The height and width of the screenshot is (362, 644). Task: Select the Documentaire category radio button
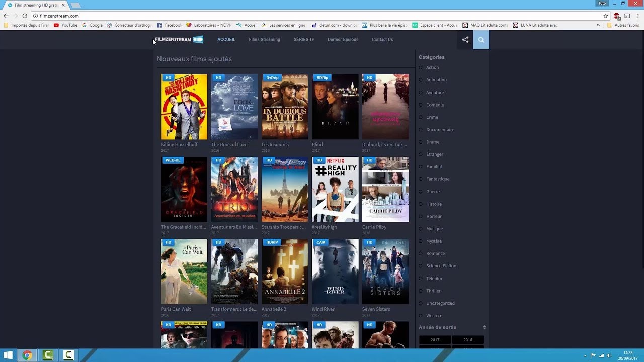point(421,129)
